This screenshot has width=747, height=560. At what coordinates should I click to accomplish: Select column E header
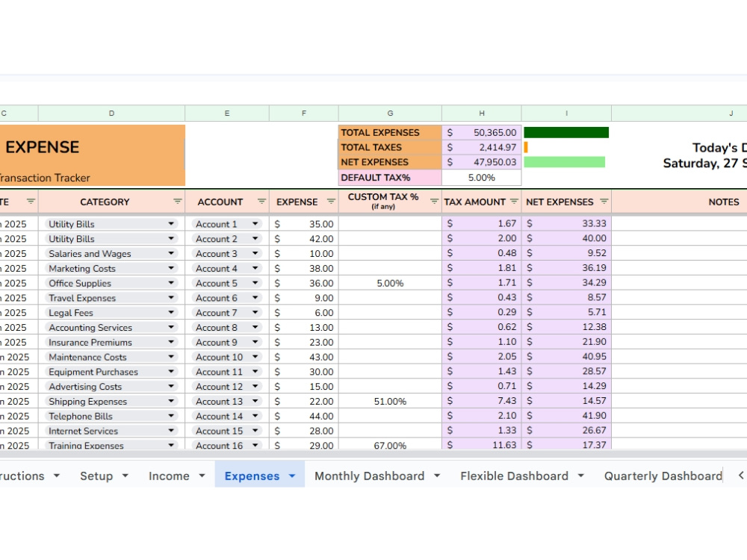(x=227, y=113)
